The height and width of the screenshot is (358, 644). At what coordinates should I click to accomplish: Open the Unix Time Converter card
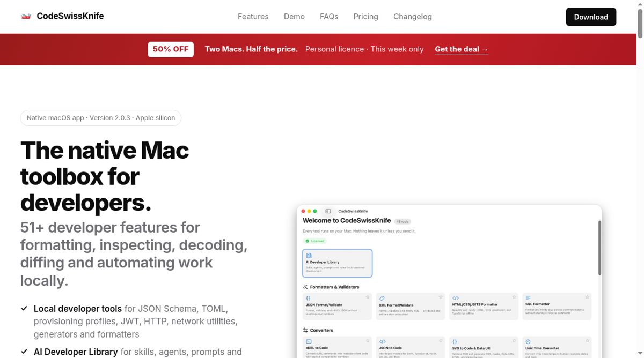557,347
